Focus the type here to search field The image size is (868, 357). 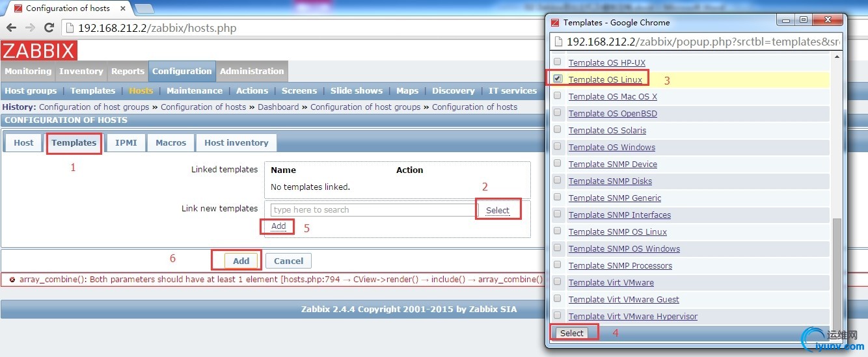[374, 210]
